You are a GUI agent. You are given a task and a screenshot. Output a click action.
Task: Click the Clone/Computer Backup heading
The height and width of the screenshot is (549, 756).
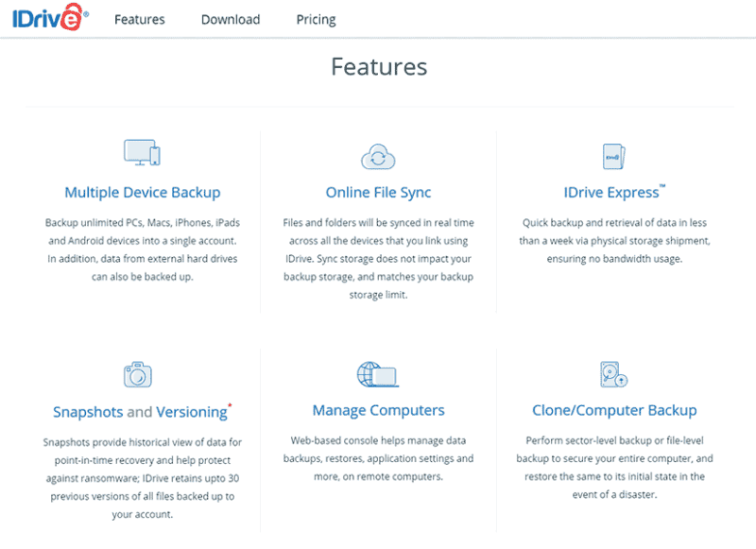(614, 410)
